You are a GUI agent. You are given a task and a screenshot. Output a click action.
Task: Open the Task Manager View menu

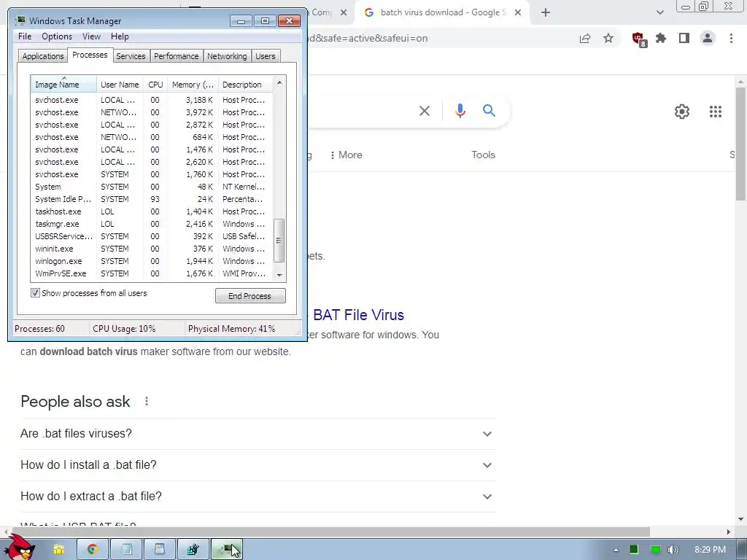point(91,36)
